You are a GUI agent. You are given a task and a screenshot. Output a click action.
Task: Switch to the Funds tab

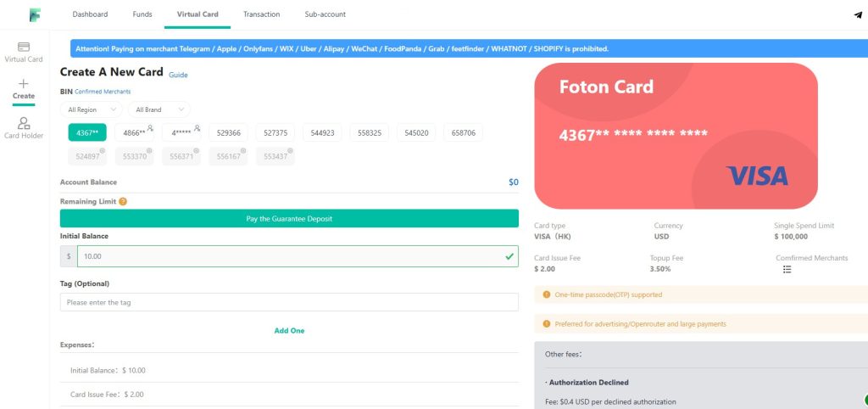click(x=142, y=14)
